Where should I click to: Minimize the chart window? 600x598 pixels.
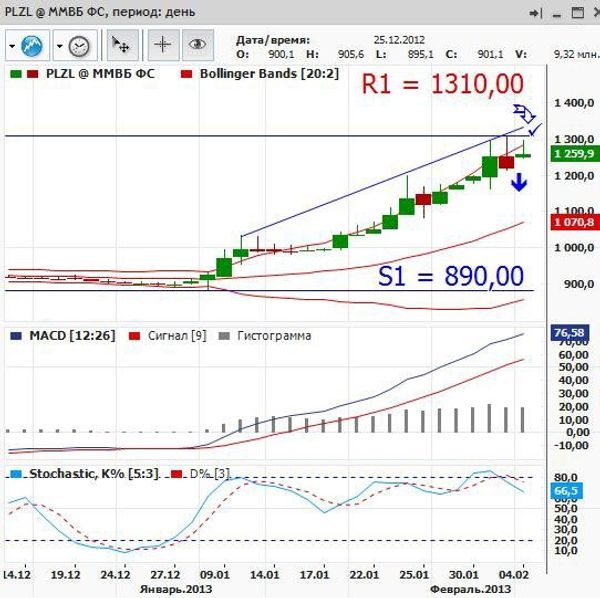(557, 15)
